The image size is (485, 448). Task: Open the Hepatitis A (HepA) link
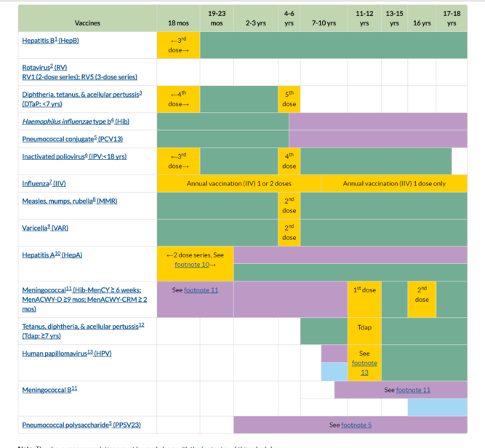pyautogui.click(x=52, y=255)
